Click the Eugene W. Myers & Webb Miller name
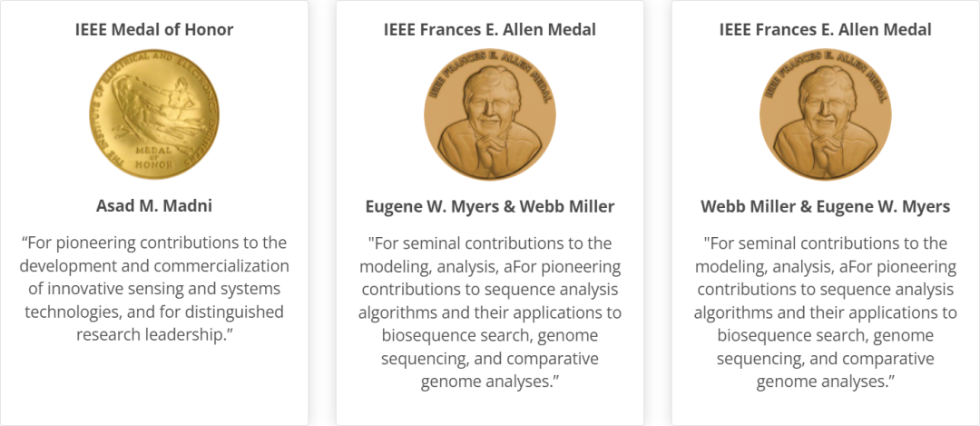980x426 pixels. pyautogui.click(x=490, y=206)
